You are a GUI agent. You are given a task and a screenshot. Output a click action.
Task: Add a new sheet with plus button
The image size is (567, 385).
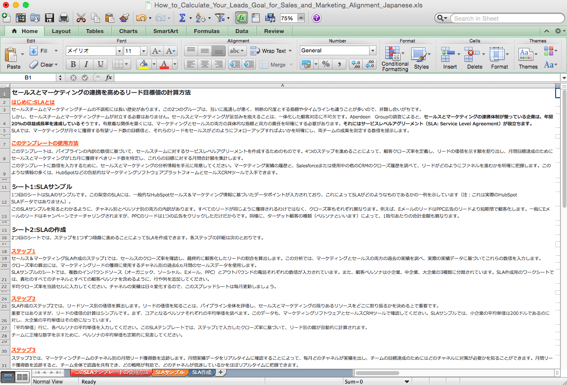(220, 372)
